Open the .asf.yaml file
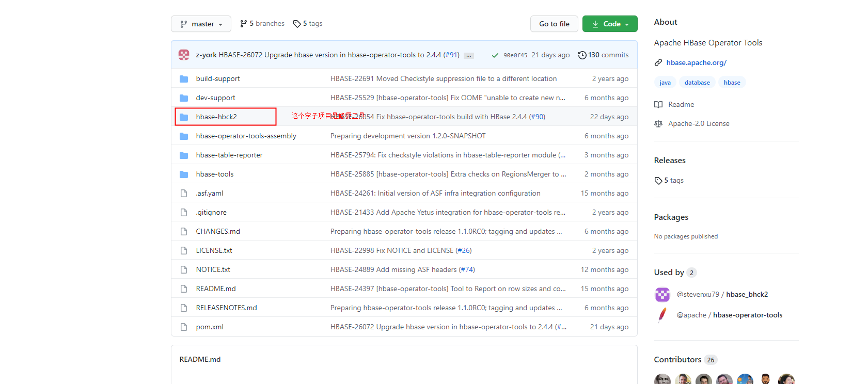868x384 pixels. point(210,193)
